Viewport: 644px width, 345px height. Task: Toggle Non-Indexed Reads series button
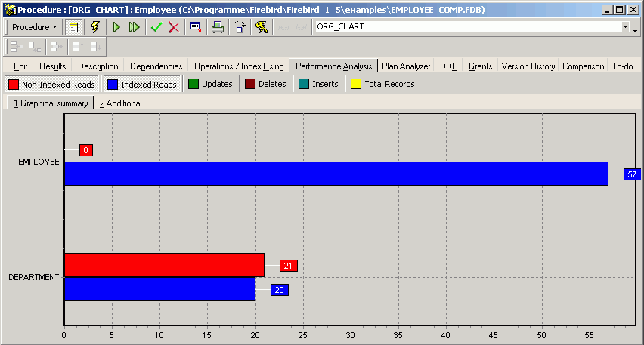tap(52, 84)
